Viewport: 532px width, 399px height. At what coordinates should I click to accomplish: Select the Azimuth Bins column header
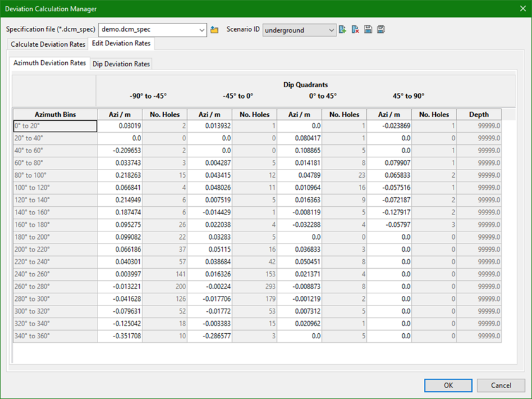click(x=55, y=114)
